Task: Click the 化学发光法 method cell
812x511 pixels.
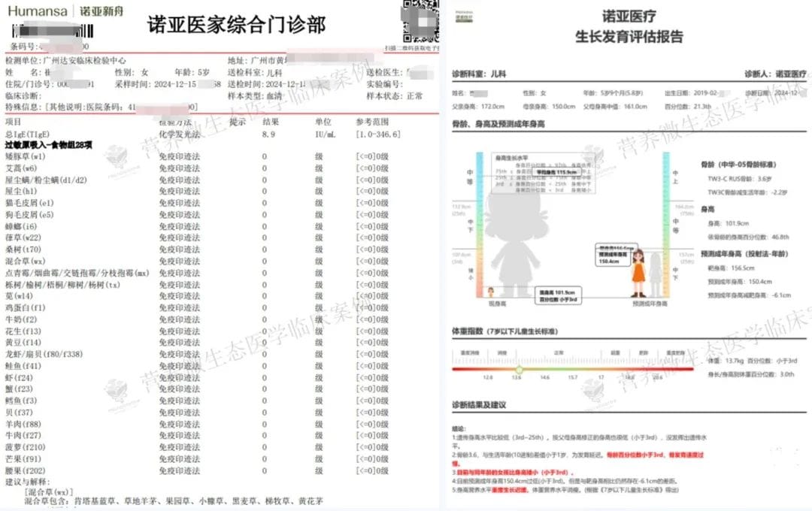Action: tap(179, 134)
